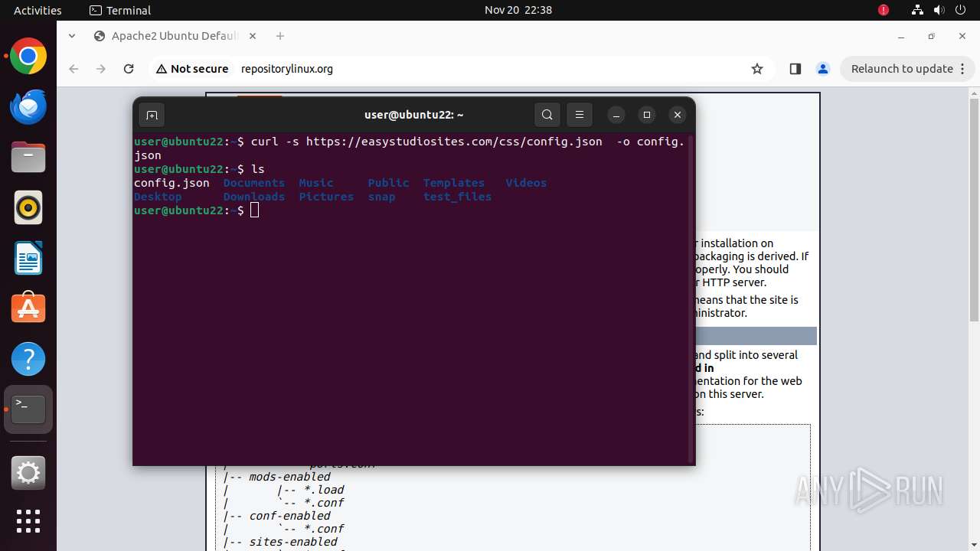The height and width of the screenshot is (551, 980).
Task: Click *.load entry in Apache page
Action: tap(325, 490)
